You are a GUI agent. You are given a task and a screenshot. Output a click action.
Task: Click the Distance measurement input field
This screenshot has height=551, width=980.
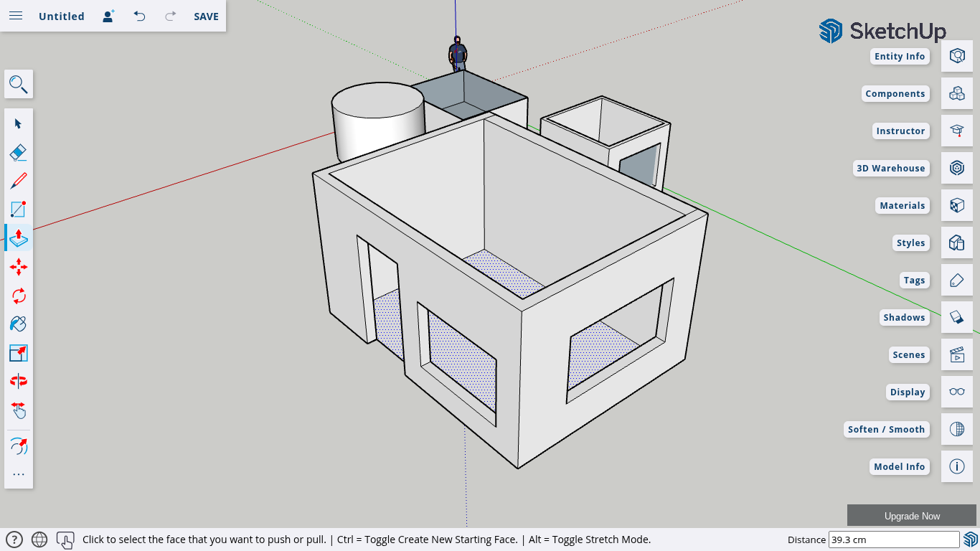(893, 540)
